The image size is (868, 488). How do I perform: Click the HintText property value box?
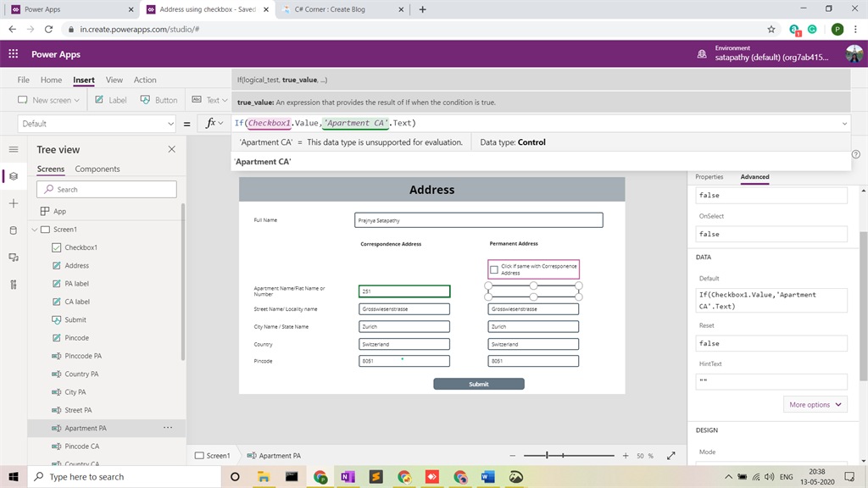tap(771, 381)
